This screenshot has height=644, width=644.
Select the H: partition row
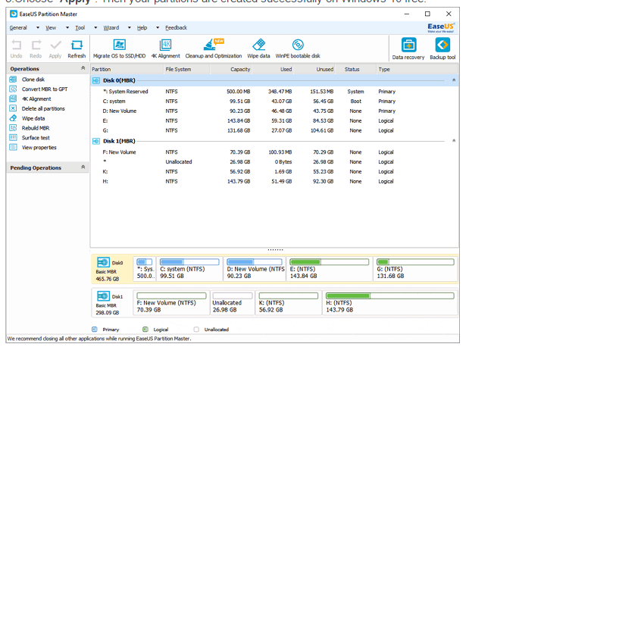pos(274,182)
